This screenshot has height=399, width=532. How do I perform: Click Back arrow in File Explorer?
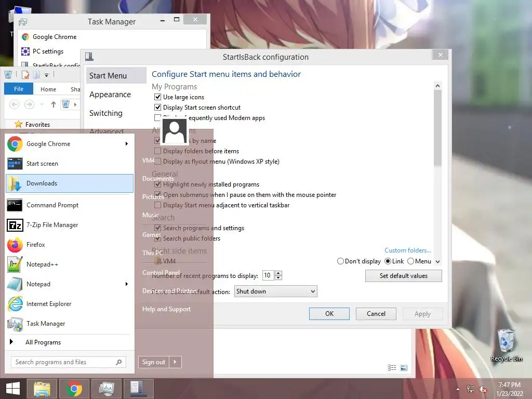coord(14,104)
